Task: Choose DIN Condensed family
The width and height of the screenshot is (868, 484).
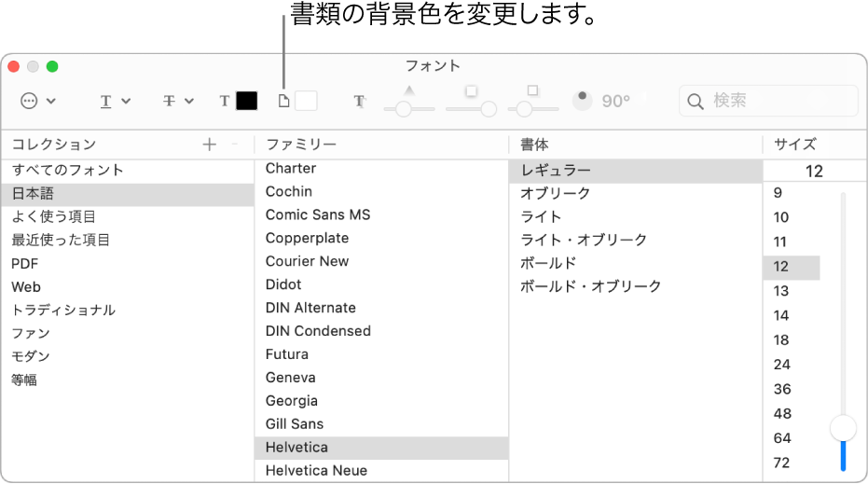Action: point(381,331)
